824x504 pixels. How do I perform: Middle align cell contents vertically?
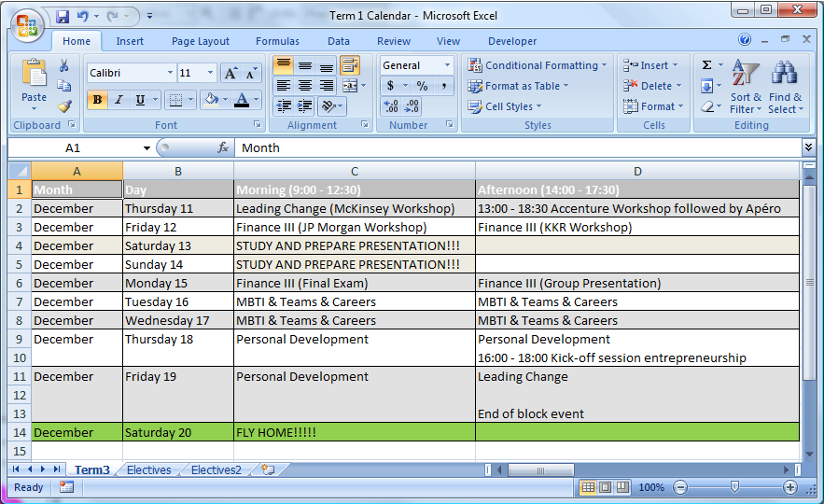305,65
